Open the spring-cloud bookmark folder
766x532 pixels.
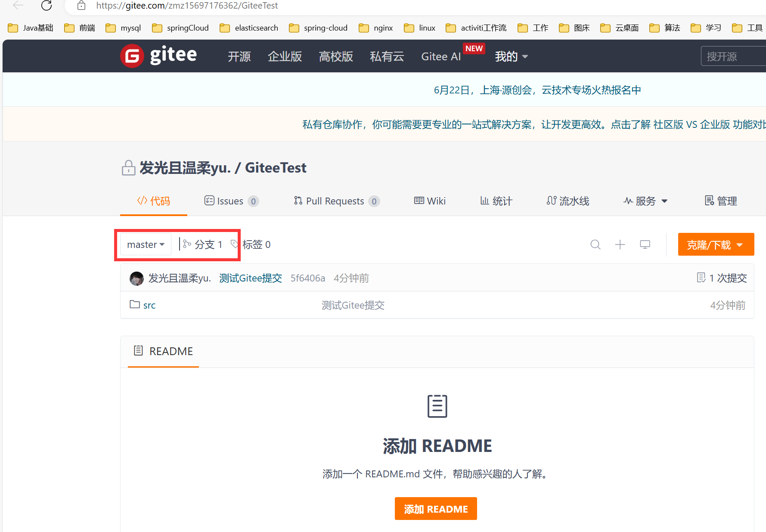[x=318, y=28]
